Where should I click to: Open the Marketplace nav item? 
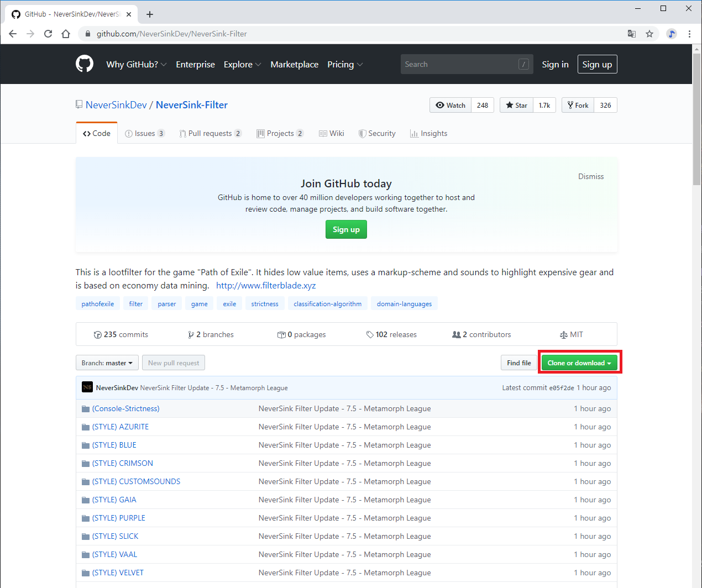[295, 64]
